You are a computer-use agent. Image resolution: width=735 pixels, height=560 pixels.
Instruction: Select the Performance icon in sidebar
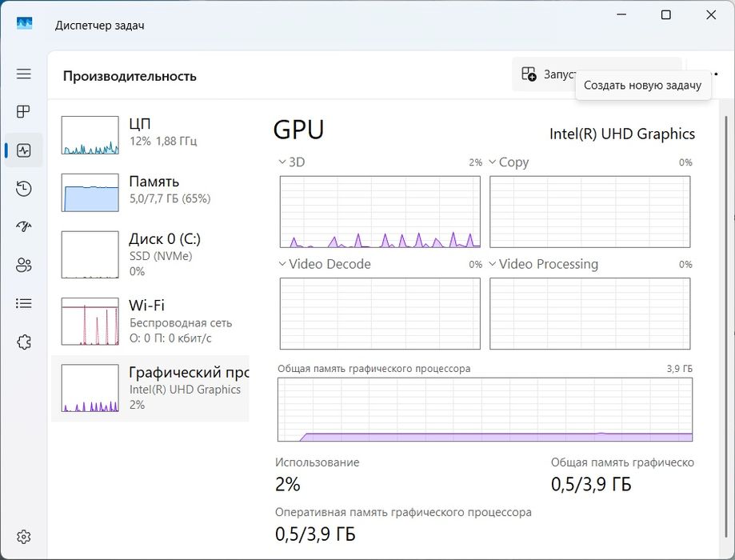coord(24,150)
